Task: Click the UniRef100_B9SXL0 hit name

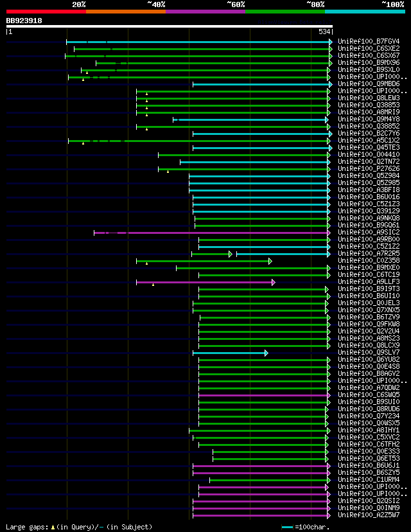Action: (x=369, y=69)
